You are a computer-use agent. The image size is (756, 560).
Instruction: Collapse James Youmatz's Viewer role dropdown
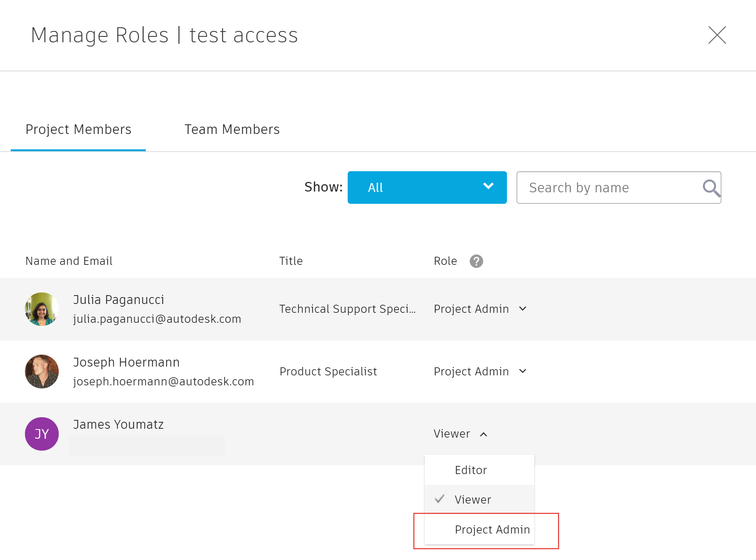click(x=460, y=434)
